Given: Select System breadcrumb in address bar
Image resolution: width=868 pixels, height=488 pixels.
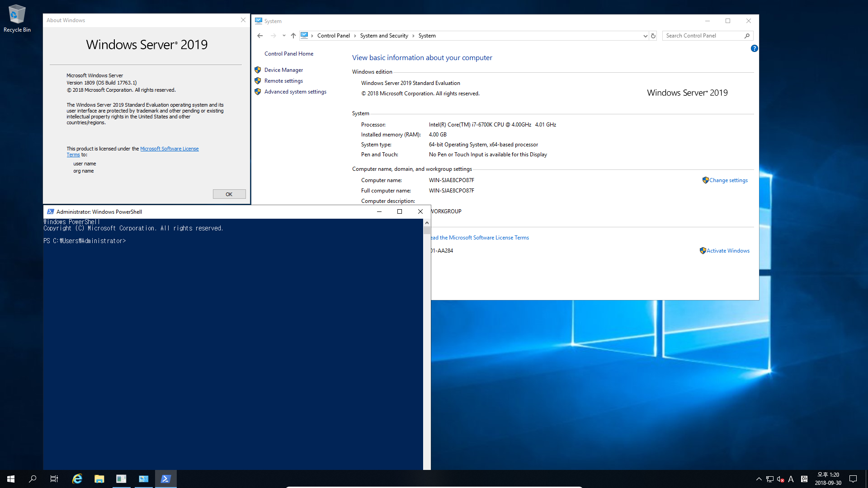Looking at the screenshot, I should pyautogui.click(x=427, y=36).
